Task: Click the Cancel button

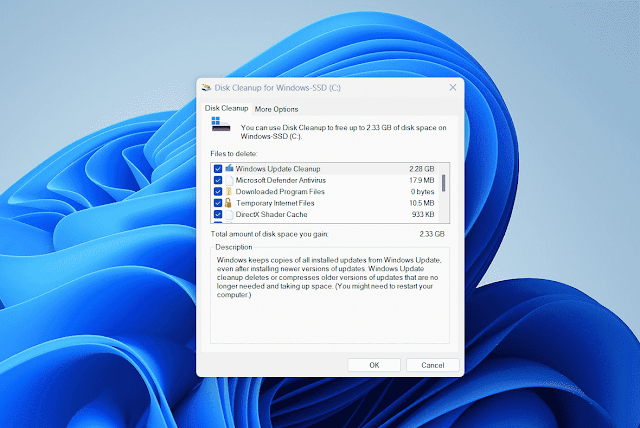Action: pyautogui.click(x=433, y=365)
